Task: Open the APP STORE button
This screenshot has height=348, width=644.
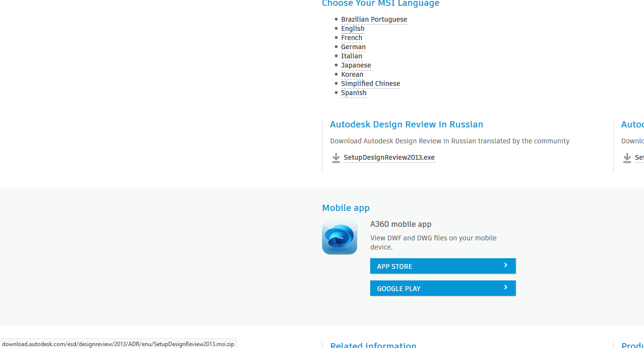Action: click(443, 266)
